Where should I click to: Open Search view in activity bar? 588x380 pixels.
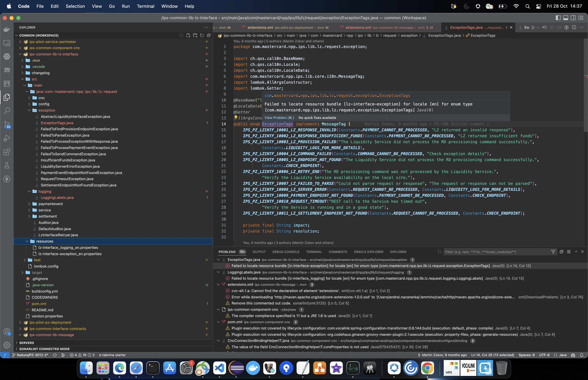tap(7, 111)
